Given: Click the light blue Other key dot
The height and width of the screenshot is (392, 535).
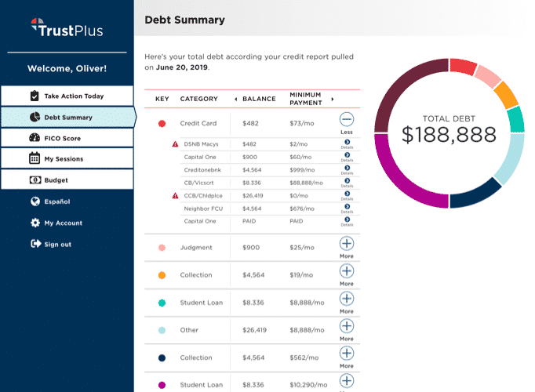Looking at the screenshot, I should tap(162, 330).
